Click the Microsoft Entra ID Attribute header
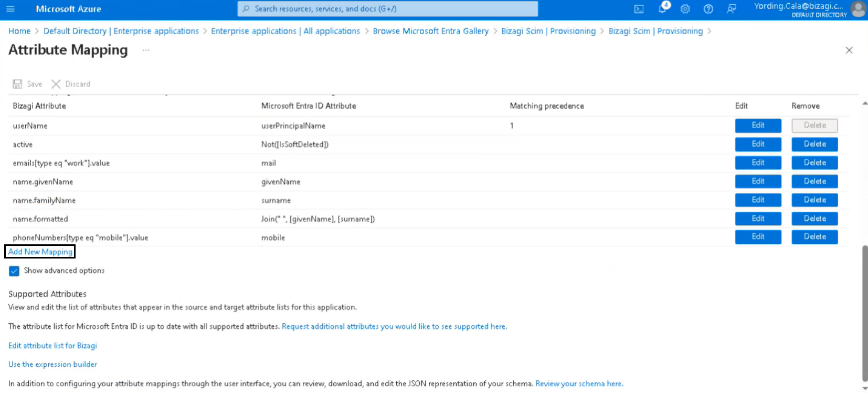 (x=309, y=106)
